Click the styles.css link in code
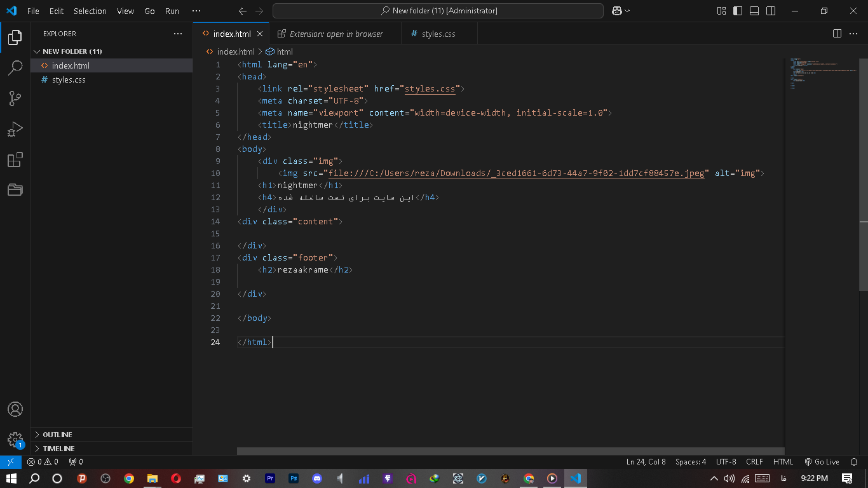 [430, 89]
